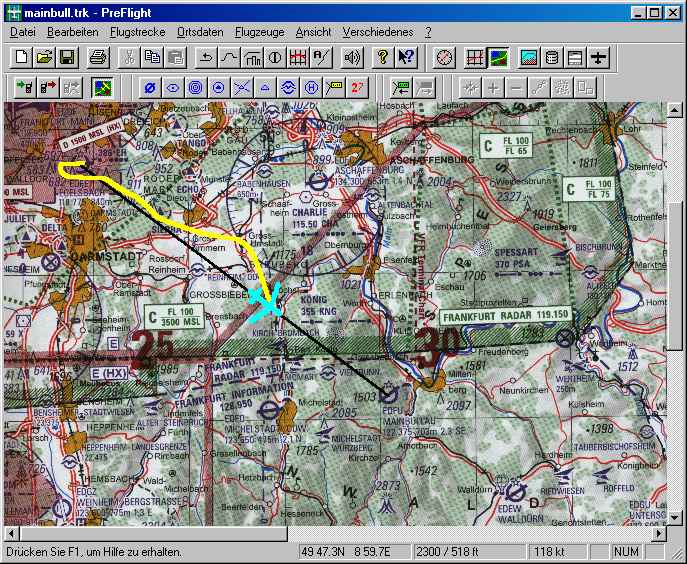Toggle the crossed lines intersection icon
Image resolution: width=687 pixels, height=564 pixels.
pos(242,88)
